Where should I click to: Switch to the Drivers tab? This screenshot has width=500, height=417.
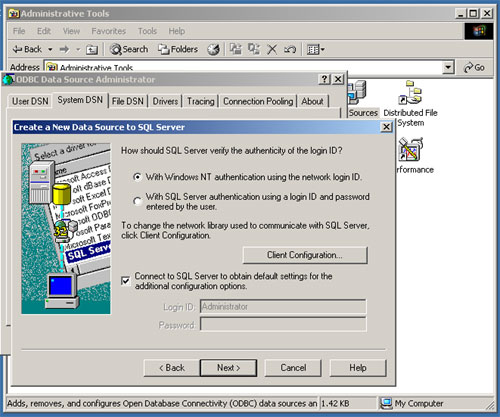(x=165, y=101)
